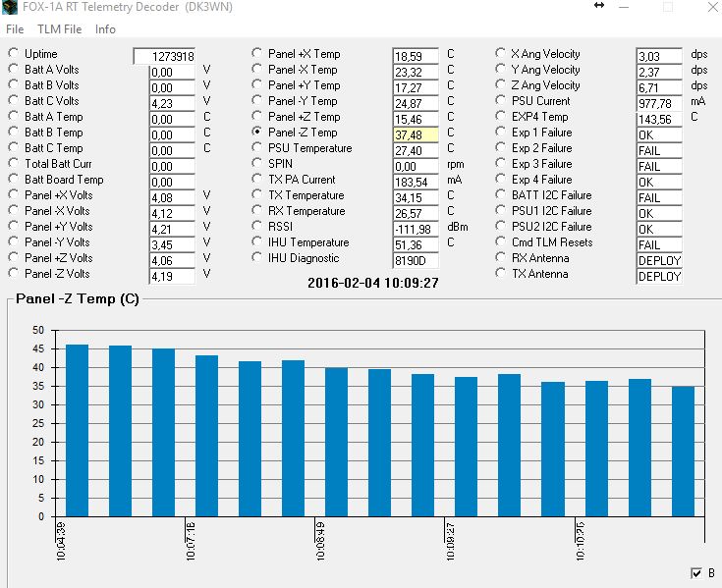This screenshot has height=588, width=722.
Task: Select the Panel +Y Volts radio button
Action: [x=14, y=226]
